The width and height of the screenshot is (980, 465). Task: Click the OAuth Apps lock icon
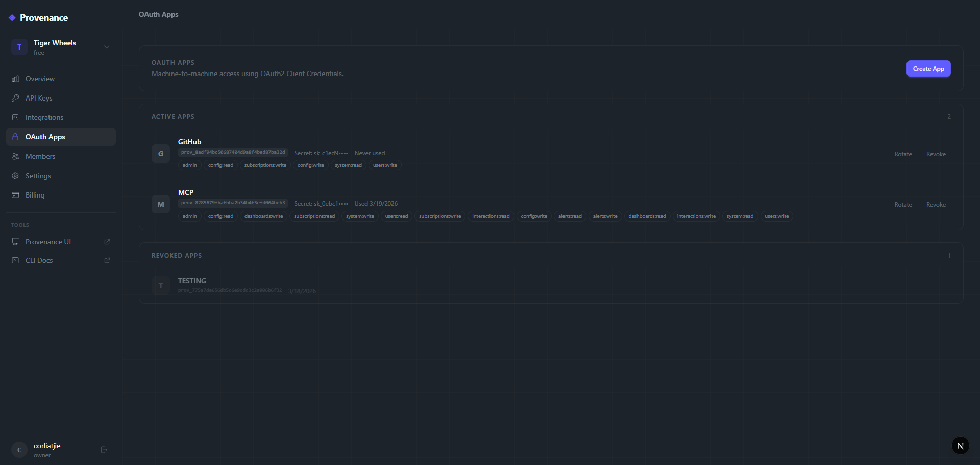coord(16,137)
